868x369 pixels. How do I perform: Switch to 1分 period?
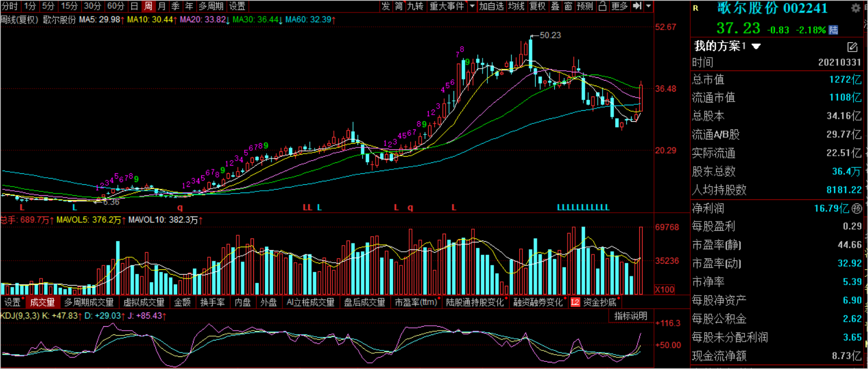click(30, 6)
